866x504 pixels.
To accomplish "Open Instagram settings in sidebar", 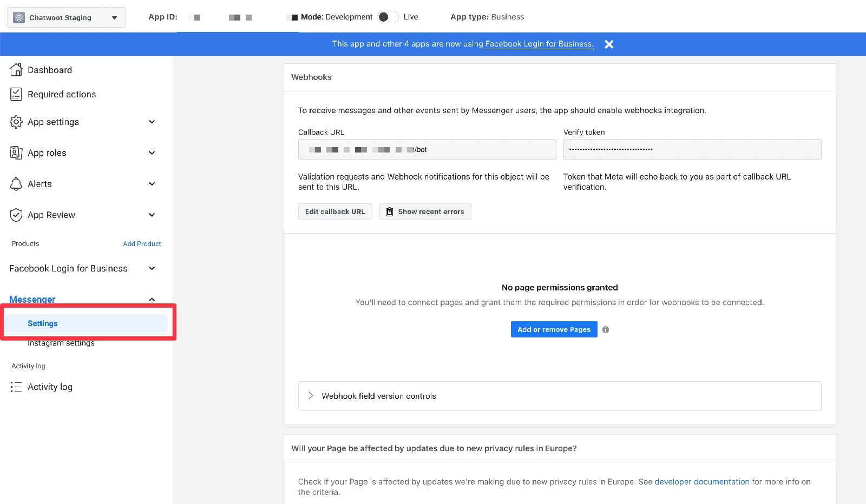I will pos(61,343).
